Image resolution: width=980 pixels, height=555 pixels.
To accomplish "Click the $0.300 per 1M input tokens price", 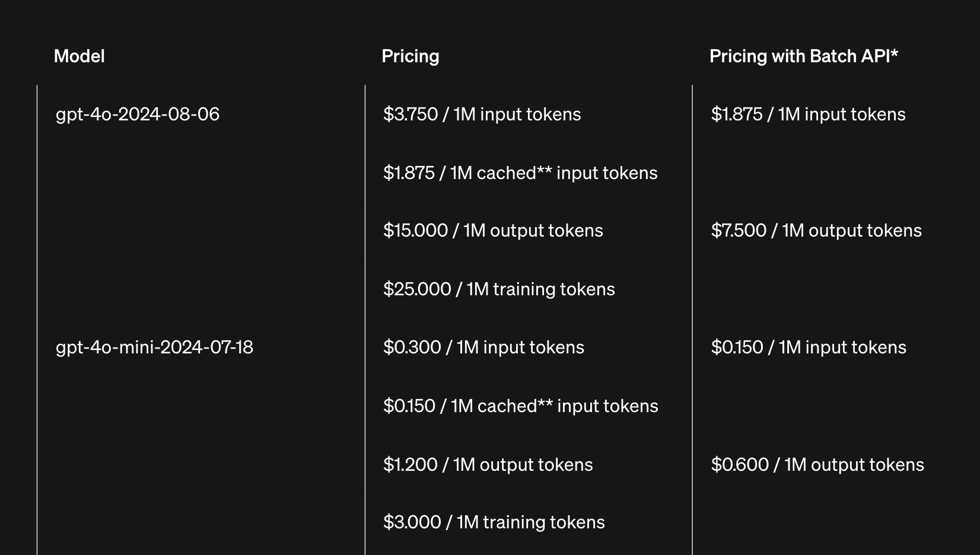I will 483,347.
